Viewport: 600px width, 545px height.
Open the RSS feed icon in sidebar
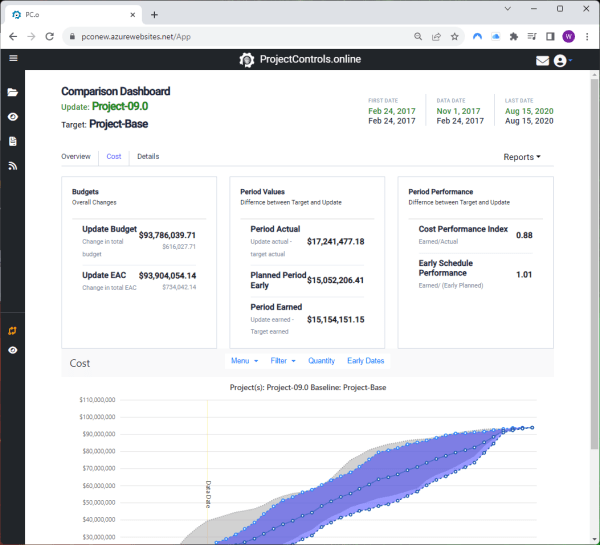pos(13,166)
